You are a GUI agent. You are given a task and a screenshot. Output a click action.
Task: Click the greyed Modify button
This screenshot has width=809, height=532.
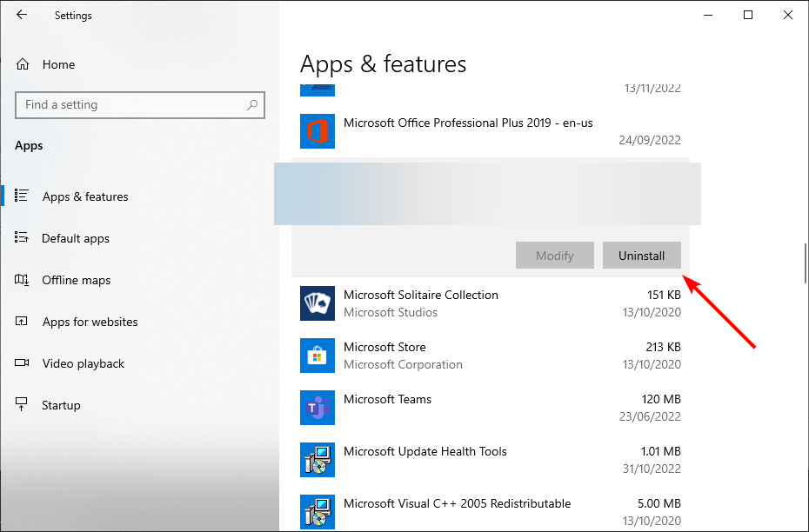click(x=555, y=256)
